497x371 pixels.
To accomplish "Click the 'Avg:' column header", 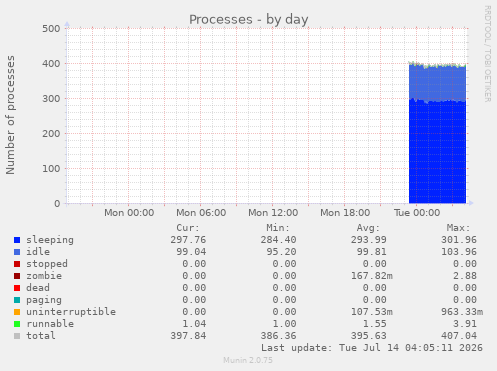I will point(368,228).
